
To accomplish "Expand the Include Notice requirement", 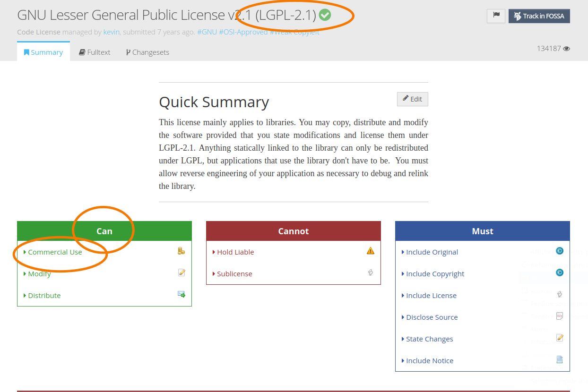I will coord(428,361).
